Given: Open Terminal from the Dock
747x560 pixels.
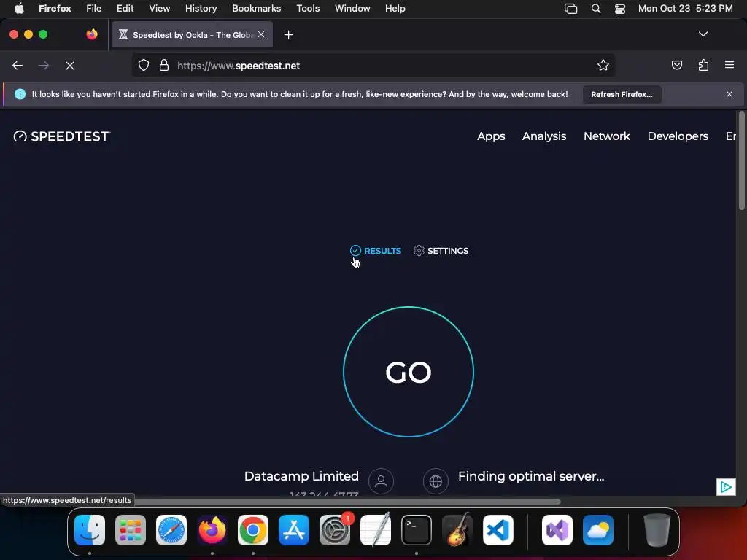Looking at the screenshot, I should coord(417,530).
